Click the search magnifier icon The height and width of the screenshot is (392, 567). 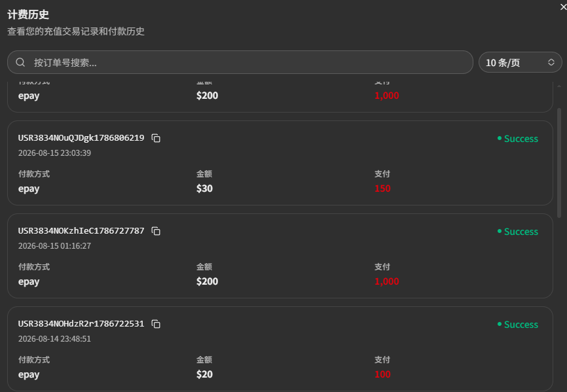20,62
